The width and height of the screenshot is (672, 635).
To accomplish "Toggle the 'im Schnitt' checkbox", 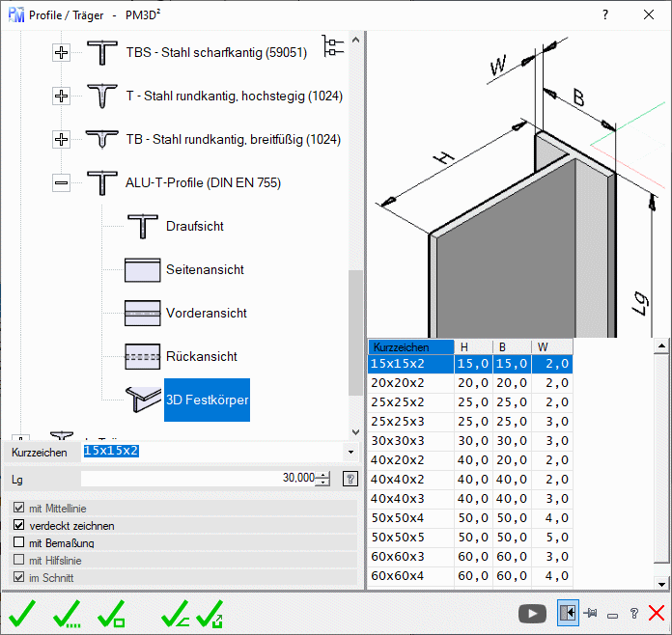I will 18,578.
